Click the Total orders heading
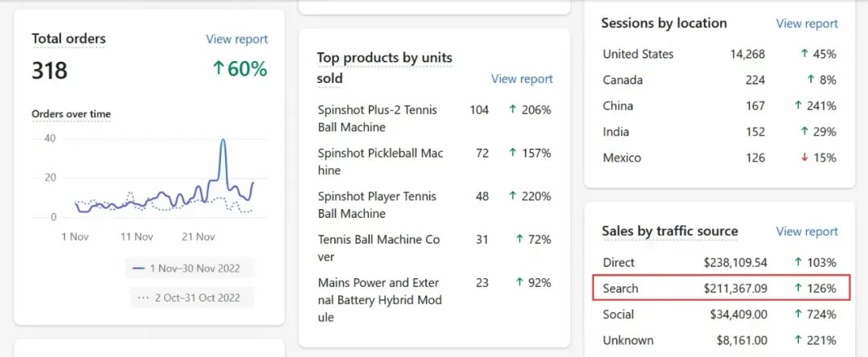The height and width of the screenshot is (357, 868). click(x=68, y=39)
